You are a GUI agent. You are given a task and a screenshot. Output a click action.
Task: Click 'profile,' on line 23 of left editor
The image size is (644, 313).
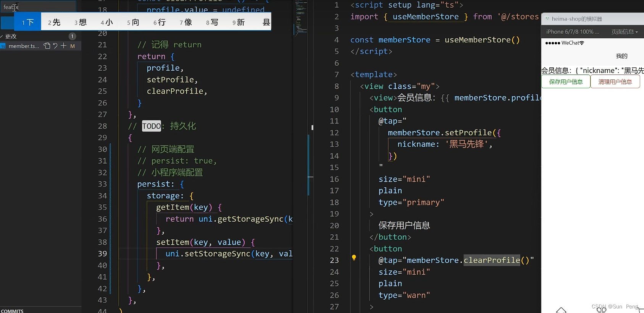(165, 68)
